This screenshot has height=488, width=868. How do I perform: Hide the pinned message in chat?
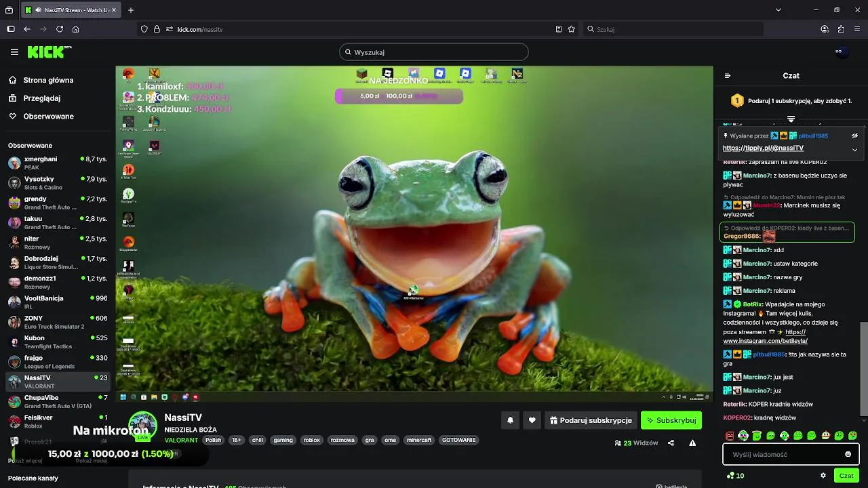click(854, 136)
